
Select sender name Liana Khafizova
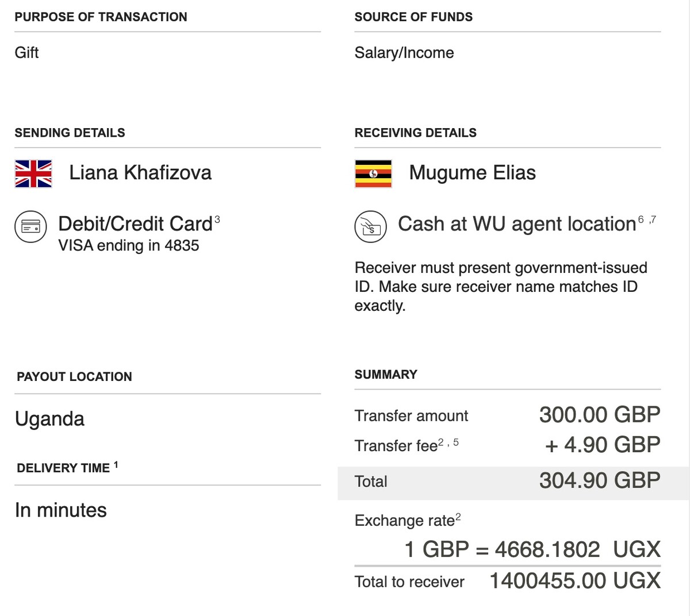140,172
